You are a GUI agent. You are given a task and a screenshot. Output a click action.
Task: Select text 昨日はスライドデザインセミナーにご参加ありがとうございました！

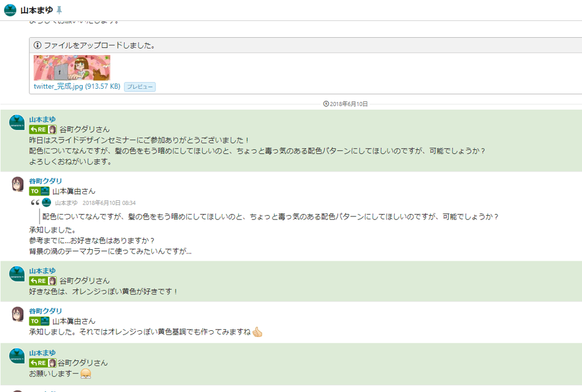(x=139, y=140)
